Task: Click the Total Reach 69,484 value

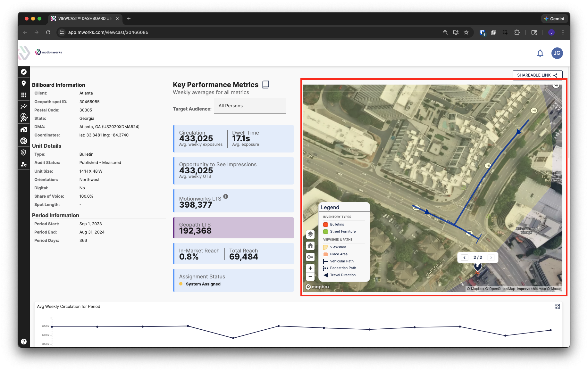Action: (243, 257)
